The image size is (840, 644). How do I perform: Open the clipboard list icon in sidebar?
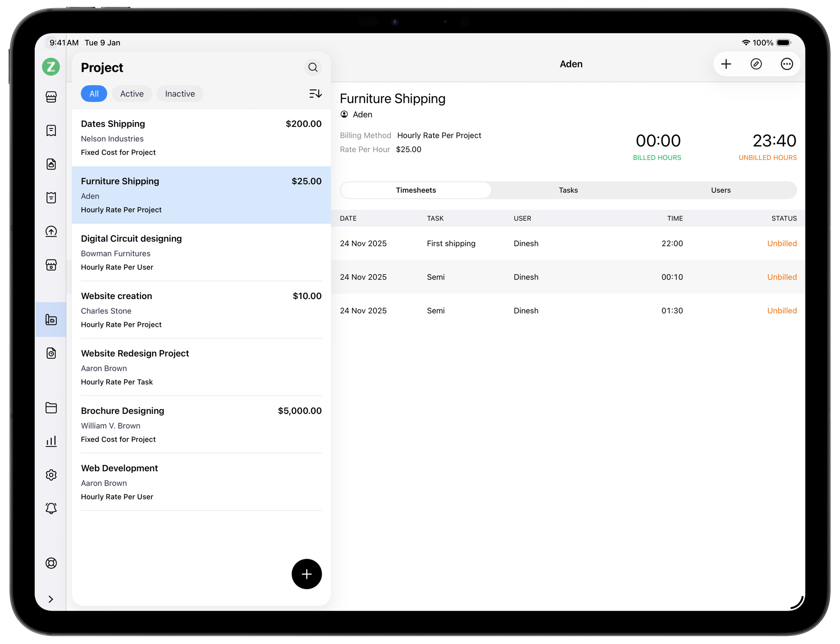[51, 198]
